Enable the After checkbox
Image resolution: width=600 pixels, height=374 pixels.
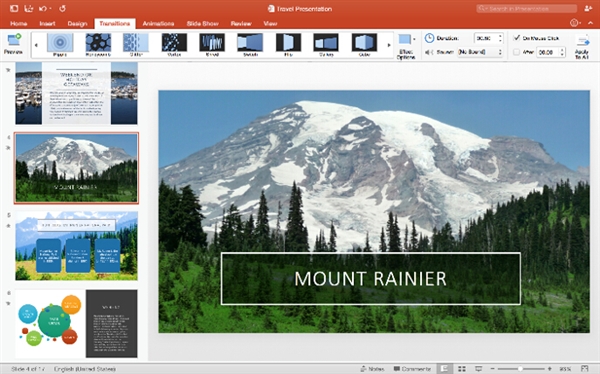517,52
